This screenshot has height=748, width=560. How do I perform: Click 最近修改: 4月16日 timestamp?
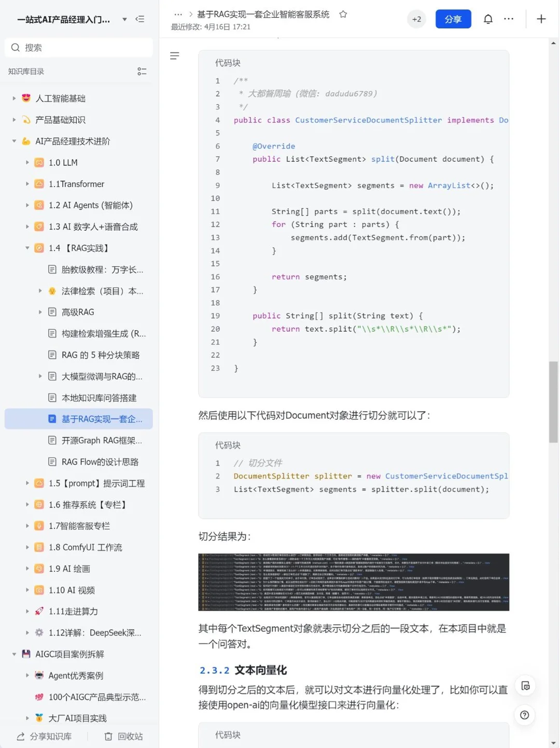pos(211,27)
